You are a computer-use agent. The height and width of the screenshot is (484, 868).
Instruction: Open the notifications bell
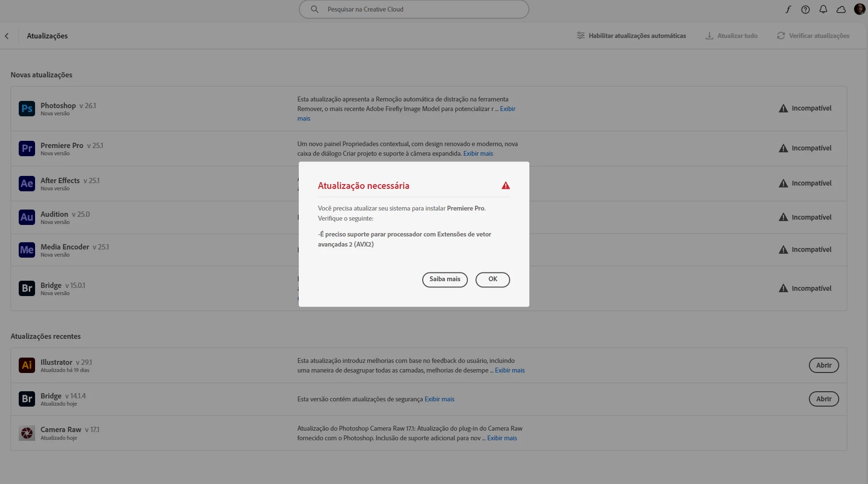pyautogui.click(x=823, y=10)
